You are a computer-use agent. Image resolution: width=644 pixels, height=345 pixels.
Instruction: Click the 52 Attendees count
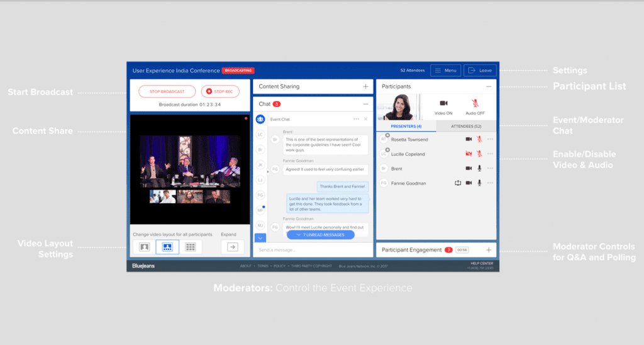tap(413, 71)
